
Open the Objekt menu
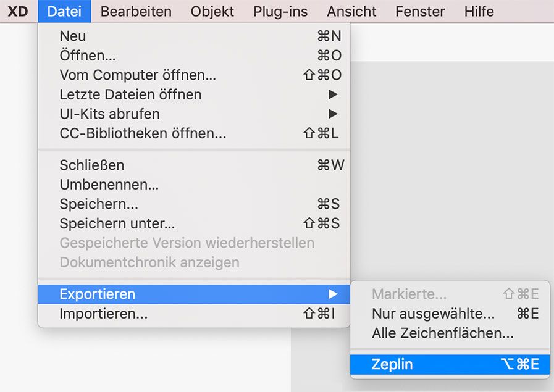pos(212,11)
